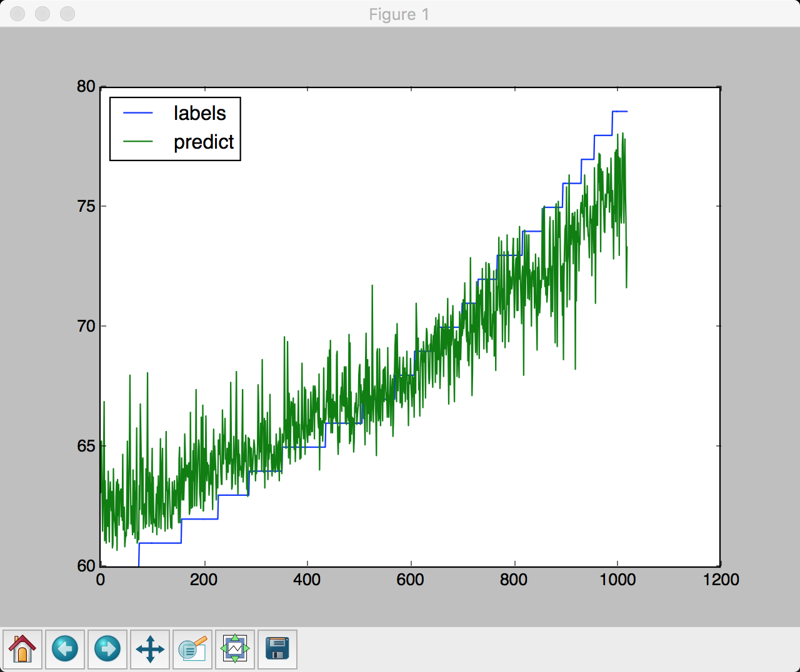800x672 pixels.
Task: Click the window zoom (maximize) button
Action: 67,14
